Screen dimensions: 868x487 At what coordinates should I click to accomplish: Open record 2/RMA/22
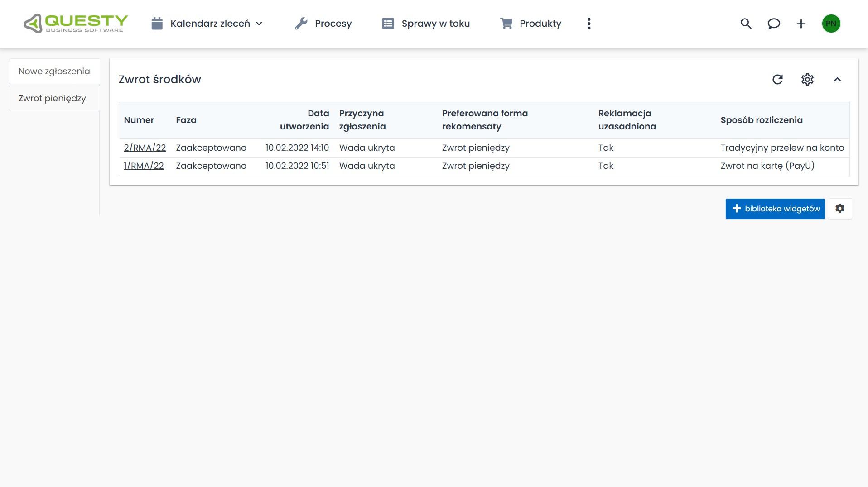(x=145, y=148)
